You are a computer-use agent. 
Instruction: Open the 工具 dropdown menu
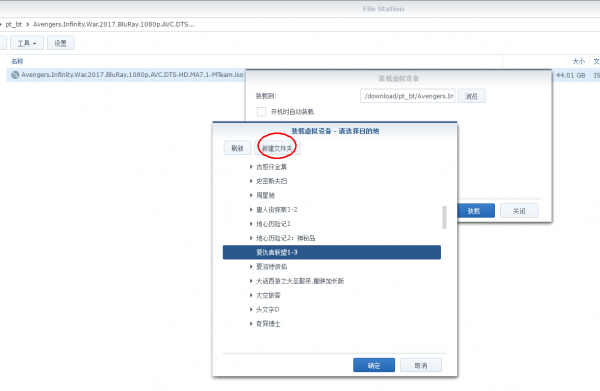tap(27, 43)
